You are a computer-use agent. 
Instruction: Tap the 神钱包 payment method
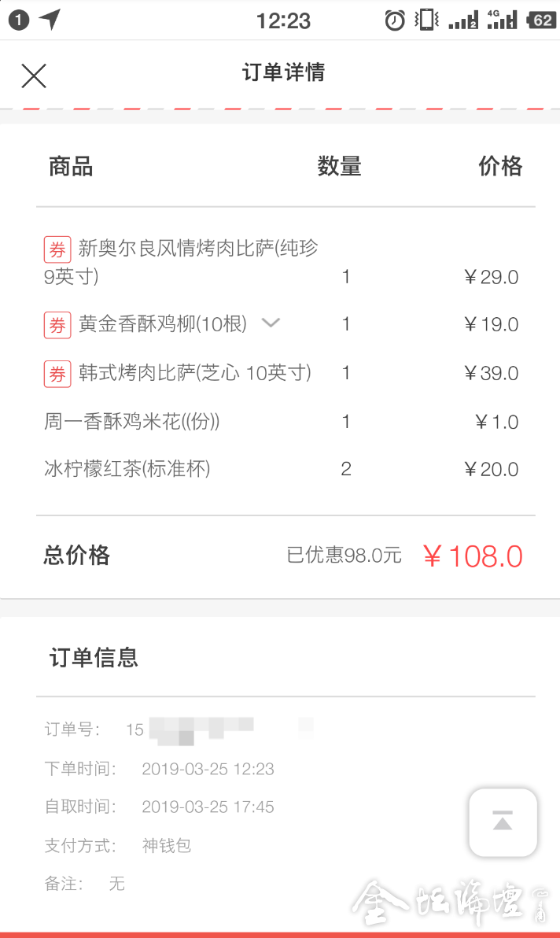(167, 846)
